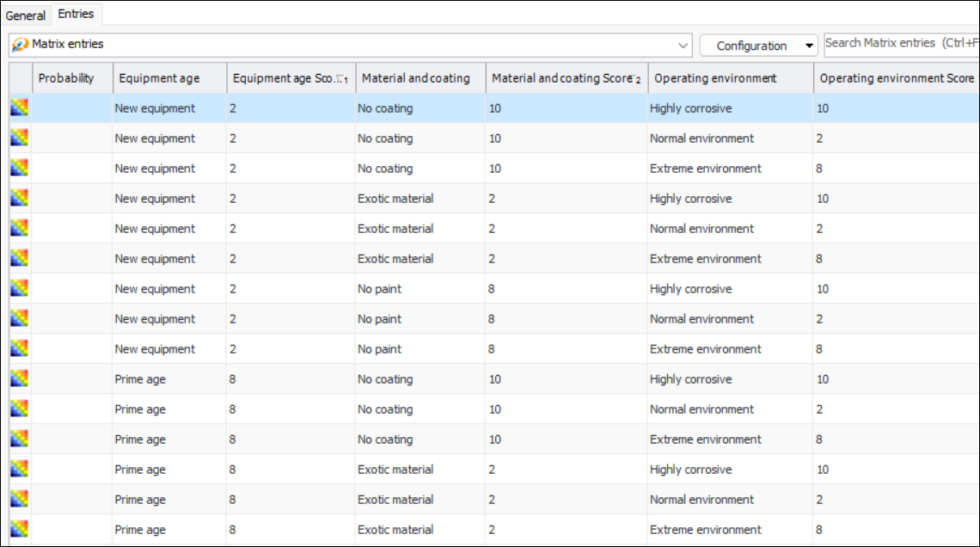Open the Matrix entries dropdown chevron
This screenshot has width=980, height=547.
[683, 46]
